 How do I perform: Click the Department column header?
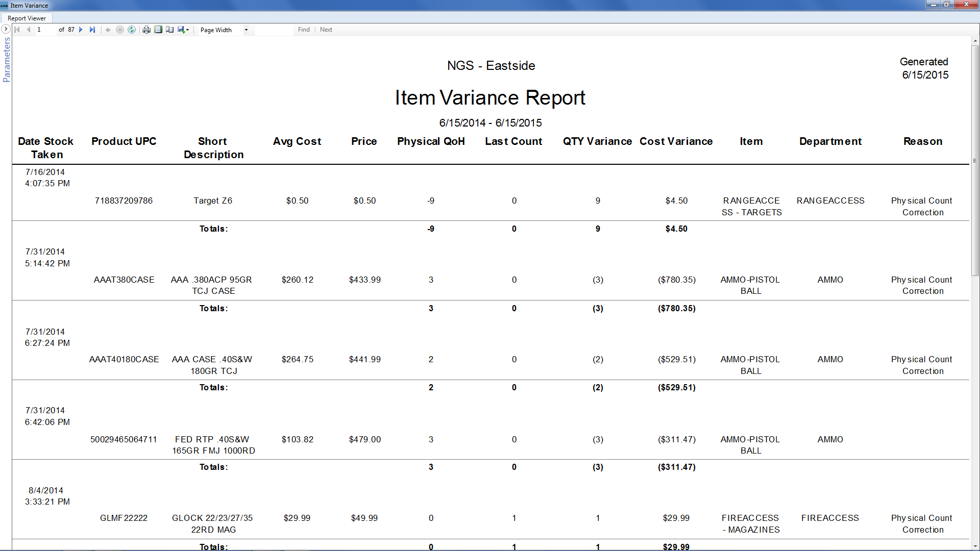830,141
